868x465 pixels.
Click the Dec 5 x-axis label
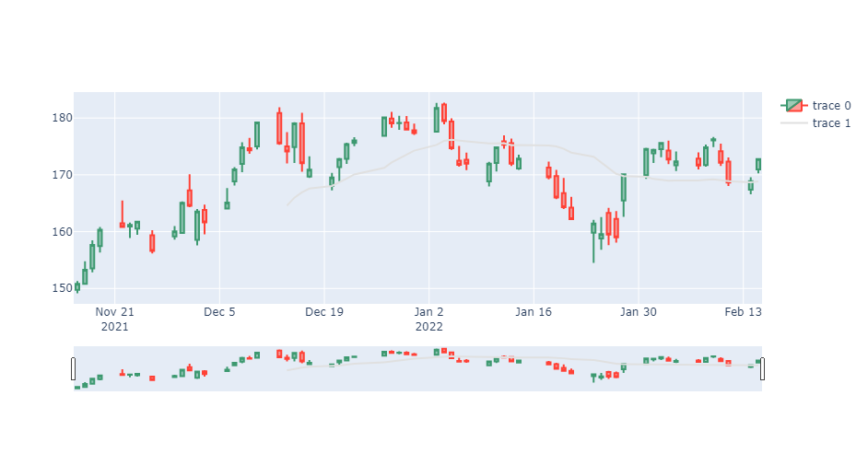pos(219,312)
